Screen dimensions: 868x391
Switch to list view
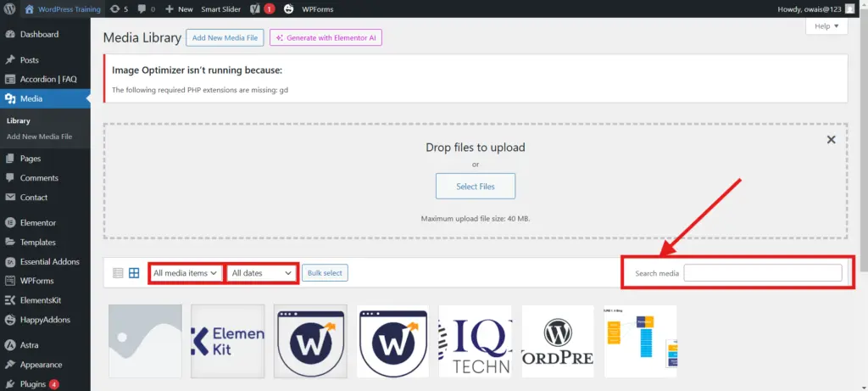point(118,273)
